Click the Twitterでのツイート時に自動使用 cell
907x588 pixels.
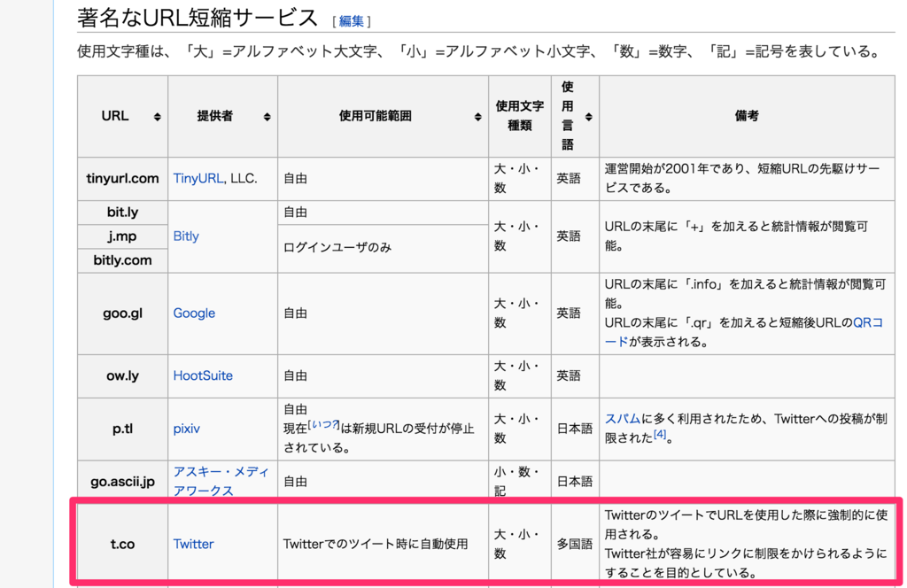(383, 544)
